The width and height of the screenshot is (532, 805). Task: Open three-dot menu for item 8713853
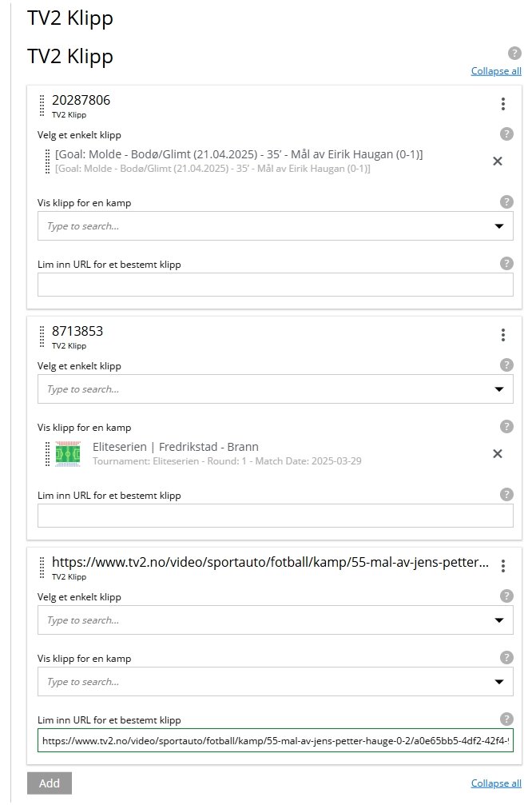coord(502,335)
